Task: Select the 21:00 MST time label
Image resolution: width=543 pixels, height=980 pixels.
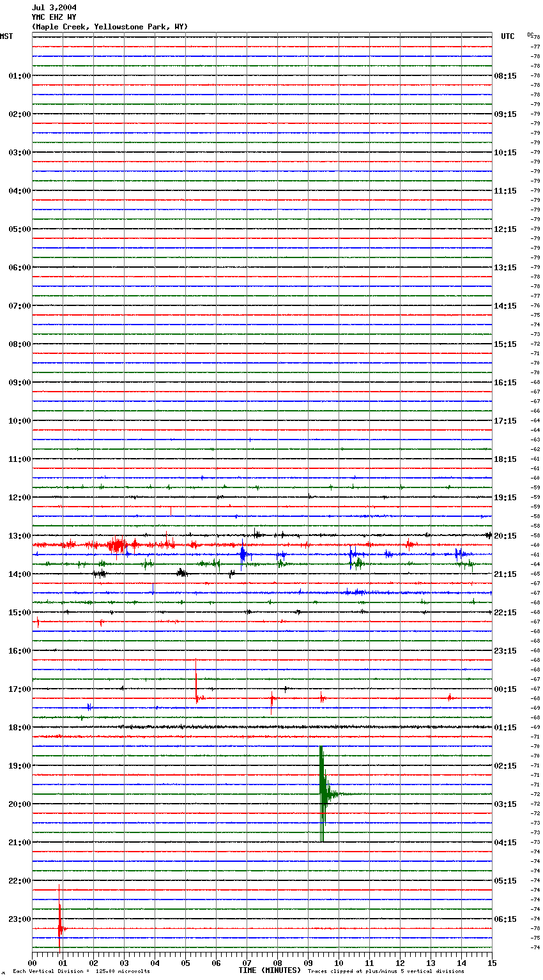Action: pos(20,843)
